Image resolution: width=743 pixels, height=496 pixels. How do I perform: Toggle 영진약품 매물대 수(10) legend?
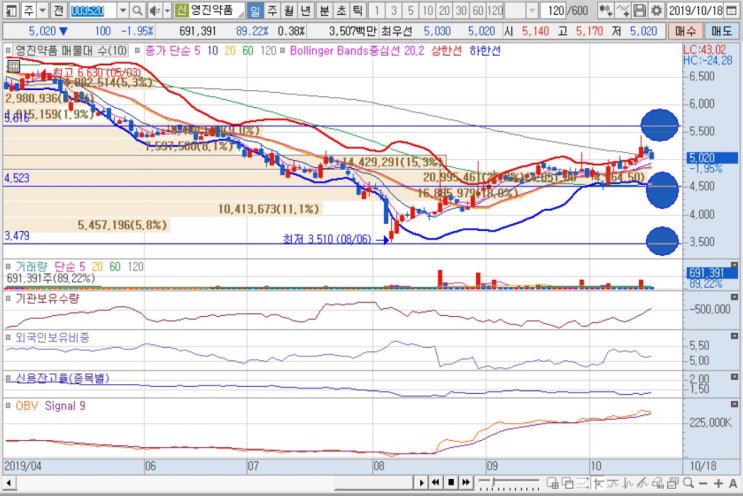72,51
